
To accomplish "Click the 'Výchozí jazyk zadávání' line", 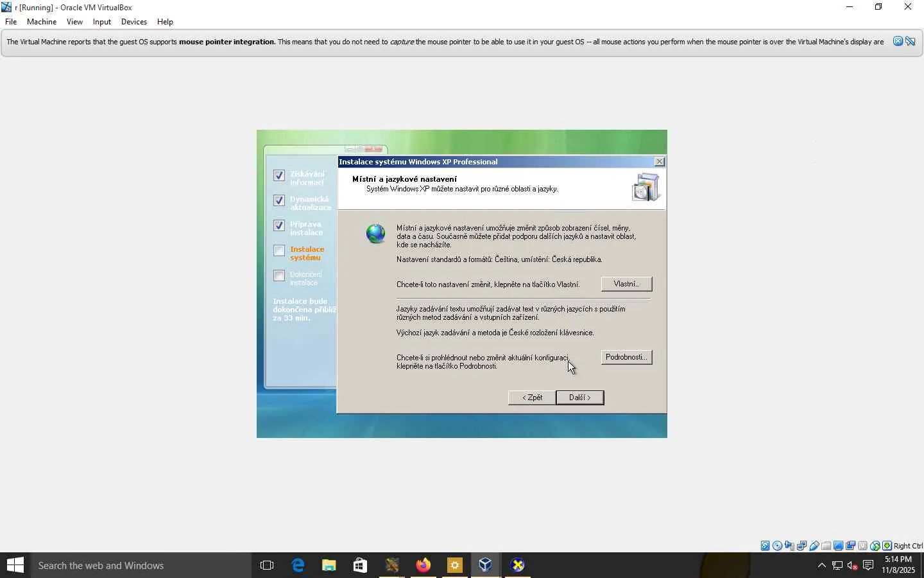I will point(495,333).
